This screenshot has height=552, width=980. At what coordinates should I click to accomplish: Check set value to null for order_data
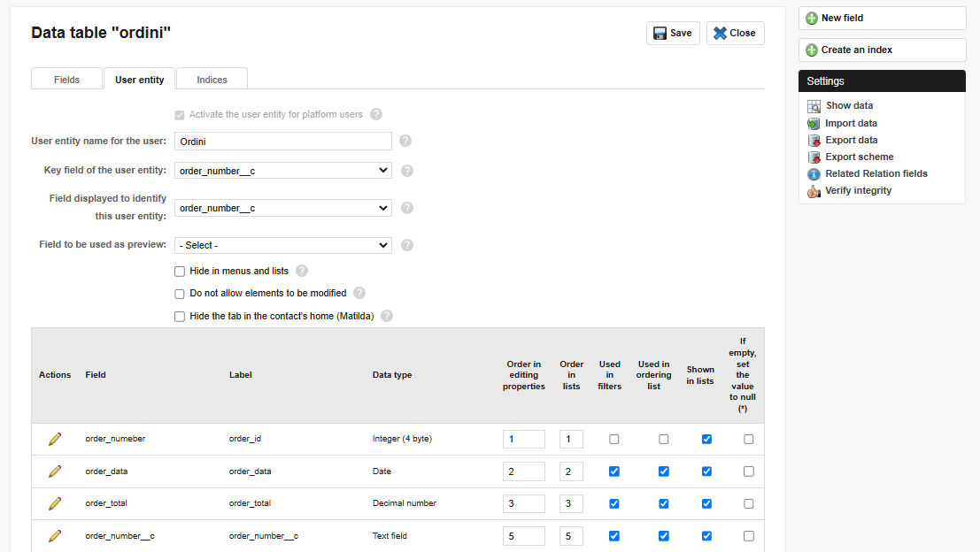(x=749, y=471)
